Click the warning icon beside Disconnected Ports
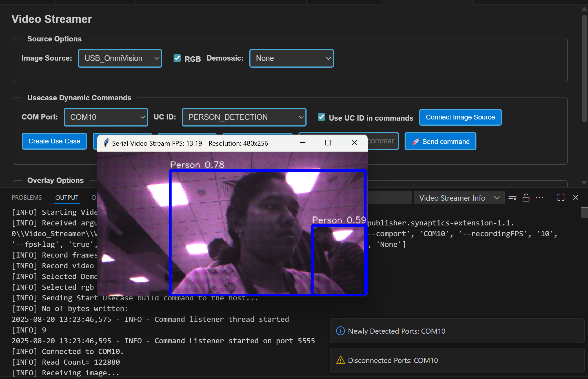The width and height of the screenshot is (588, 379). pos(340,360)
